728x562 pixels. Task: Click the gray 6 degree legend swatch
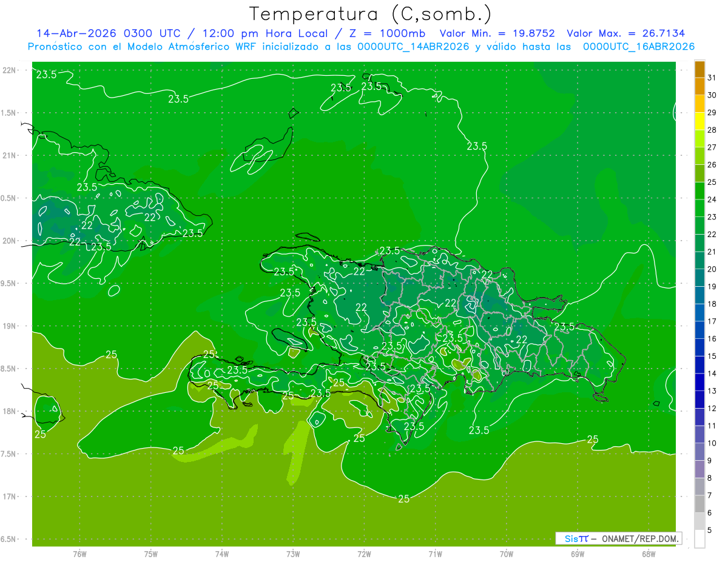699,504
